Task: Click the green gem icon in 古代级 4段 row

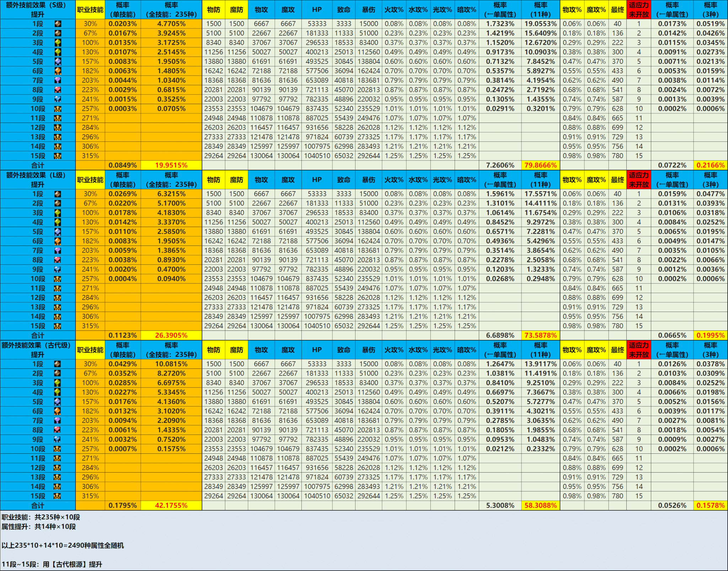Action: pos(58,392)
